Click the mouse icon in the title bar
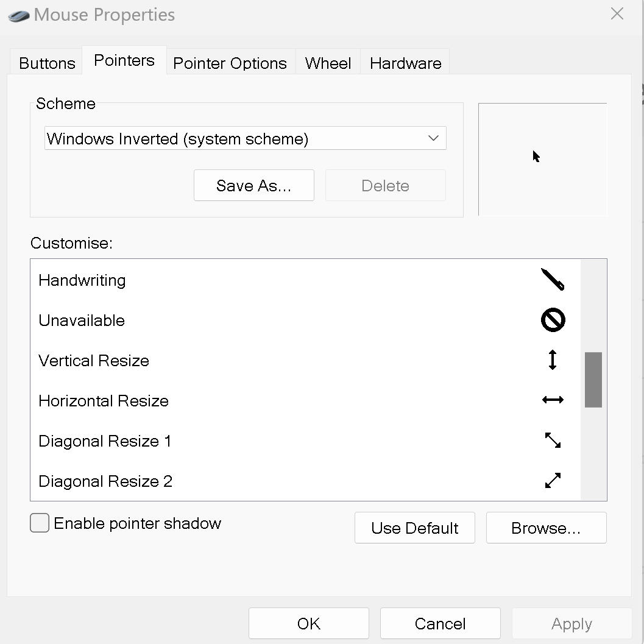644x644 pixels. pyautogui.click(x=19, y=16)
